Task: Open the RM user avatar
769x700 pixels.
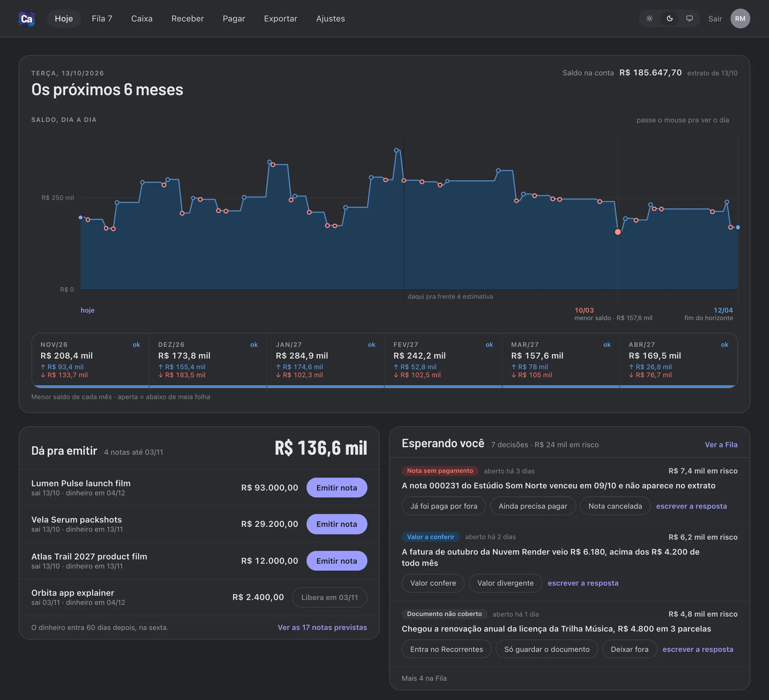Action: coord(740,18)
